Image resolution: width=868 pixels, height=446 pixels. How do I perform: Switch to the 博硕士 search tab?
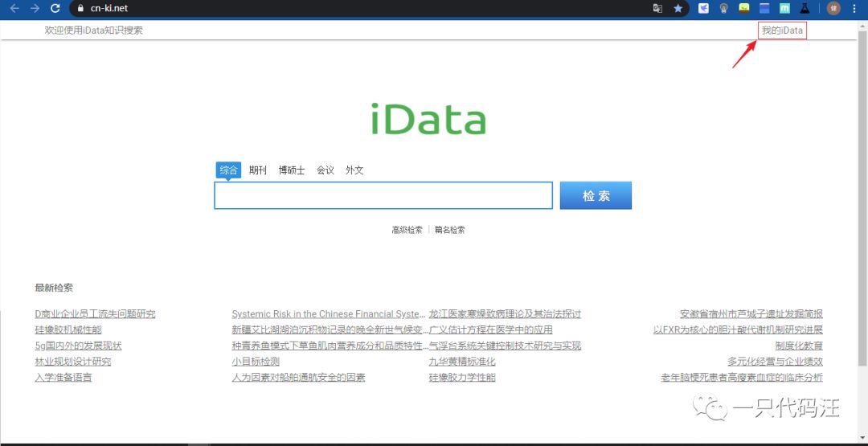pos(292,170)
